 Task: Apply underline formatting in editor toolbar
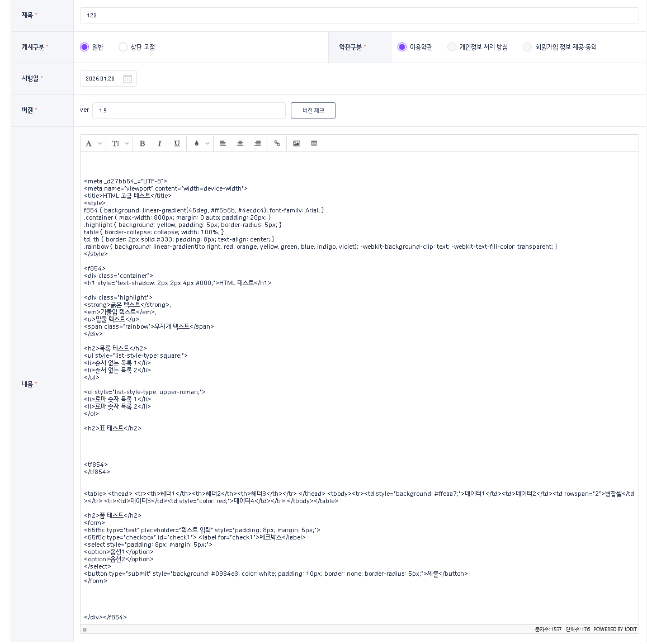[177, 144]
